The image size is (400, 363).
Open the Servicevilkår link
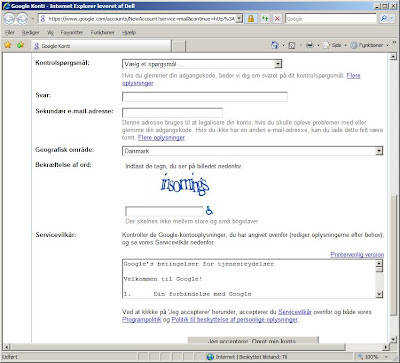(x=295, y=312)
